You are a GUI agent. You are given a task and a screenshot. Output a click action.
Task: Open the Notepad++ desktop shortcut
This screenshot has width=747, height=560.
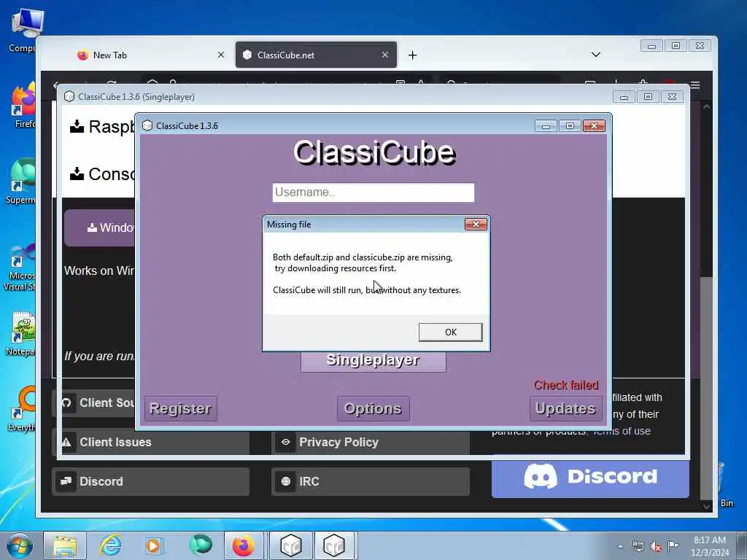coord(20,334)
